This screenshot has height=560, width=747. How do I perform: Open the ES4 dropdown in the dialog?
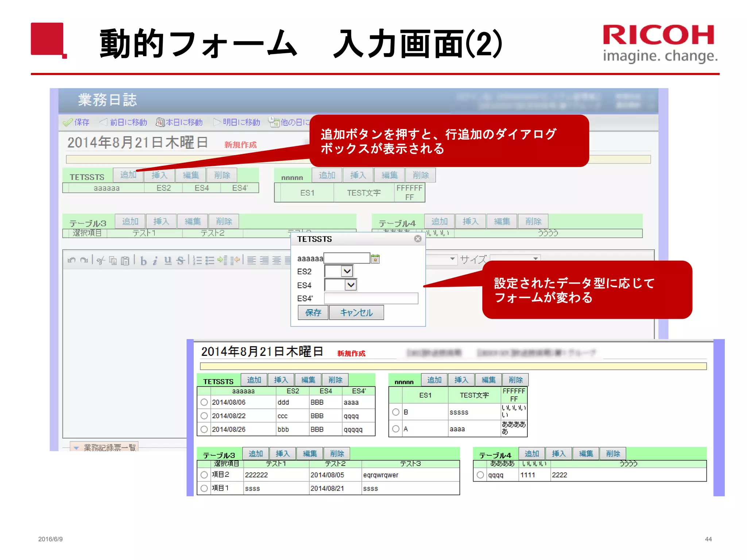341,285
